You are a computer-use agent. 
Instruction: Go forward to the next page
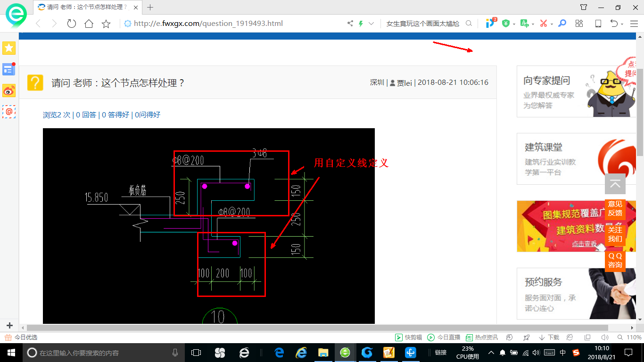[x=54, y=24]
